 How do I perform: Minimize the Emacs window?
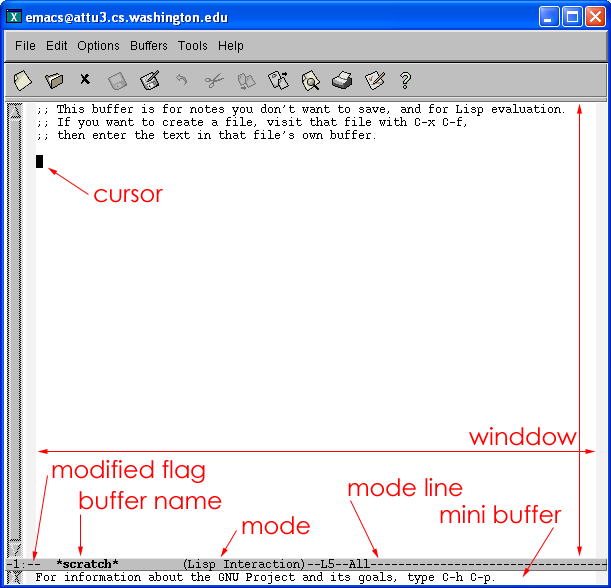(x=549, y=17)
